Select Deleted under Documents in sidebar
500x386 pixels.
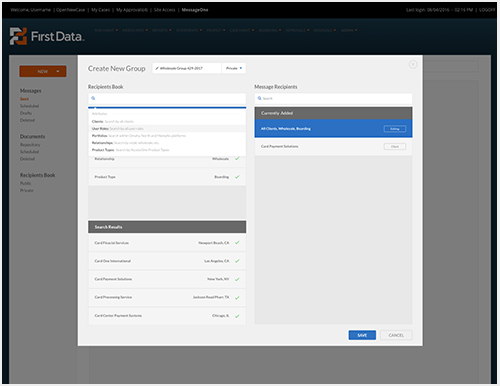click(x=27, y=159)
